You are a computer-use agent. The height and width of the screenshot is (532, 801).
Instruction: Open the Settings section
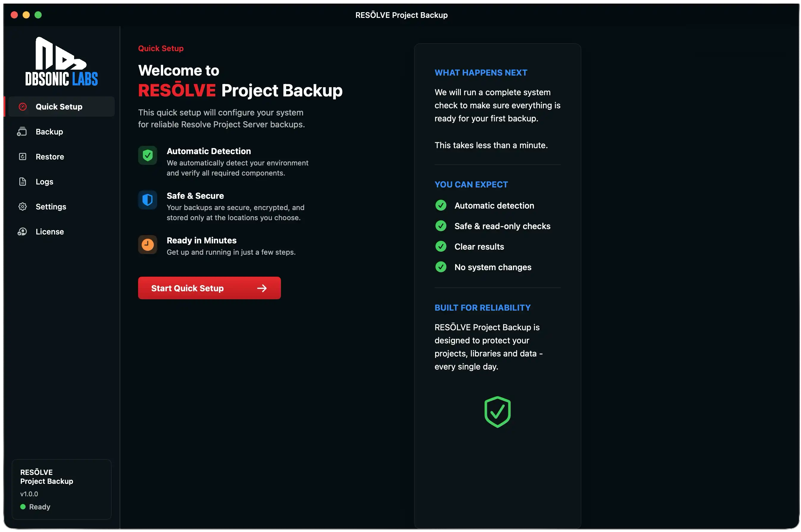[61, 206]
